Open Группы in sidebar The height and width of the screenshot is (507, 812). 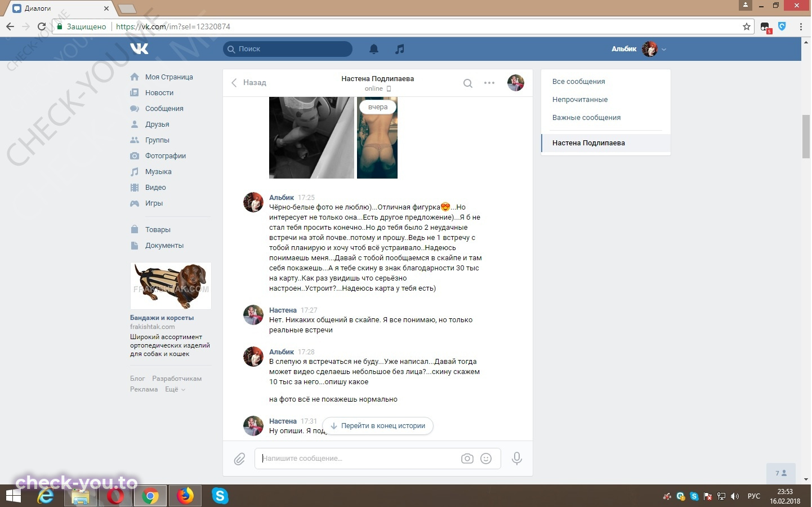click(157, 140)
